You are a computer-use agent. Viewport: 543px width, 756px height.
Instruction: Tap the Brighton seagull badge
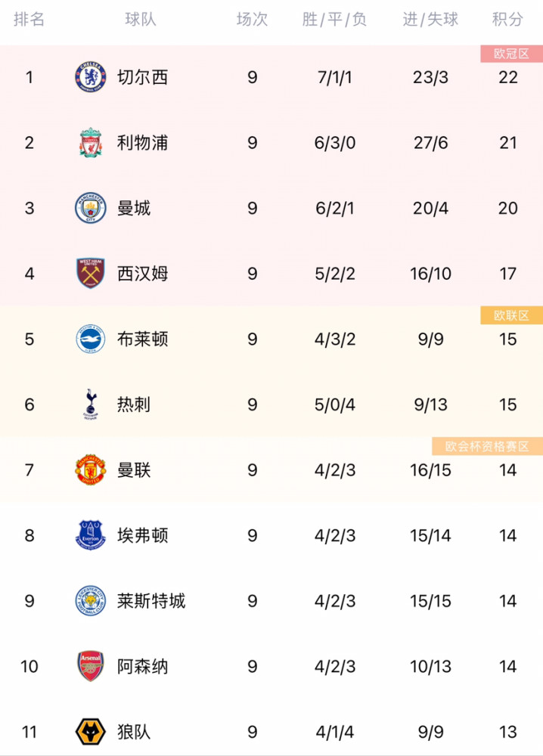tap(91, 339)
